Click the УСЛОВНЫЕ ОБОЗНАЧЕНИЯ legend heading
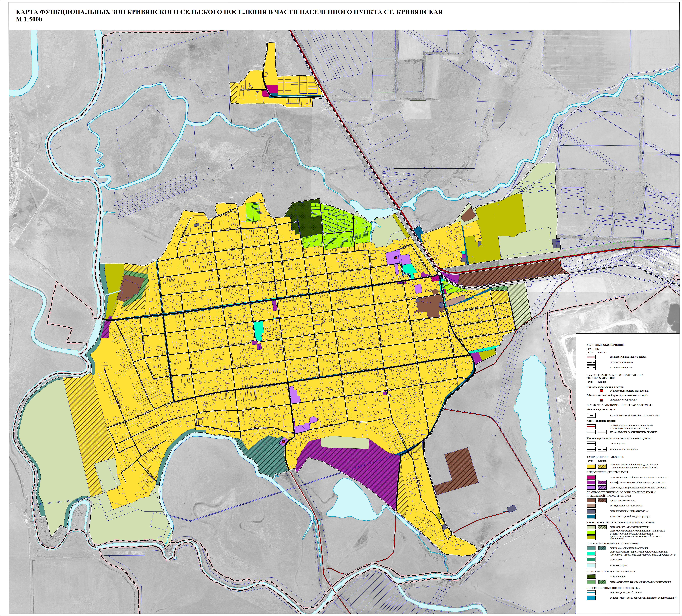 pyautogui.click(x=606, y=345)
